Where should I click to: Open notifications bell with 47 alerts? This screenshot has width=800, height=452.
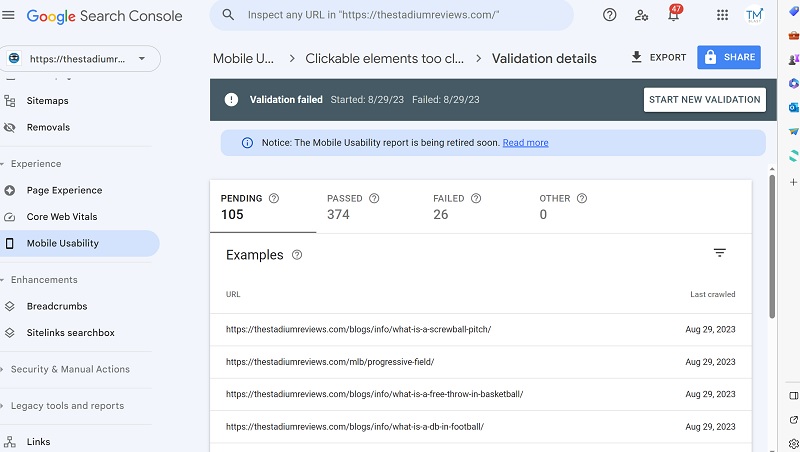[x=673, y=13]
